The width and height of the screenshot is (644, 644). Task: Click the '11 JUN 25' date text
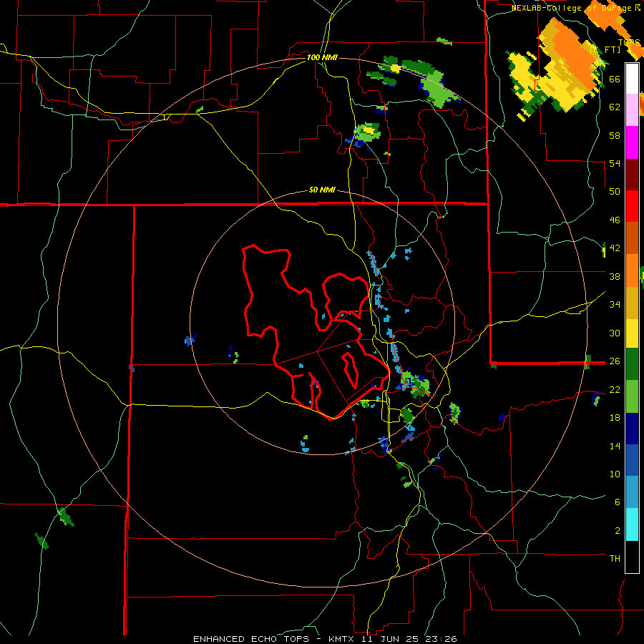(x=391, y=639)
